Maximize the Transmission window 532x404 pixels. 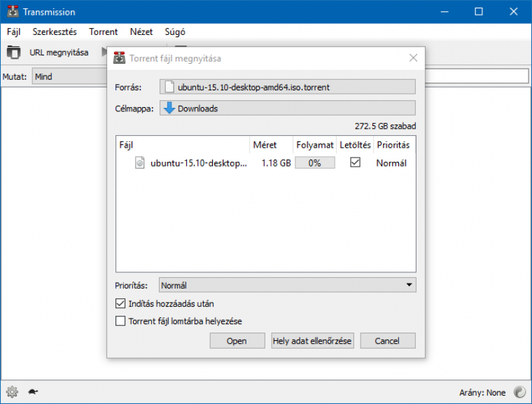(x=479, y=11)
